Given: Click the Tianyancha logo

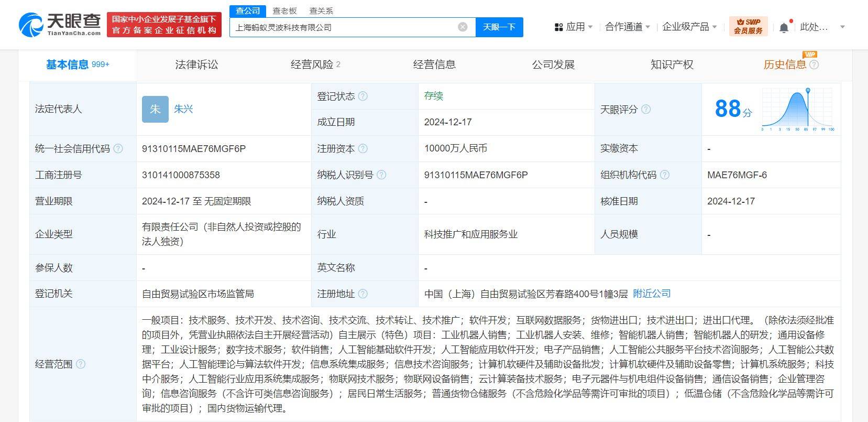Looking at the screenshot, I should (x=60, y=24).
